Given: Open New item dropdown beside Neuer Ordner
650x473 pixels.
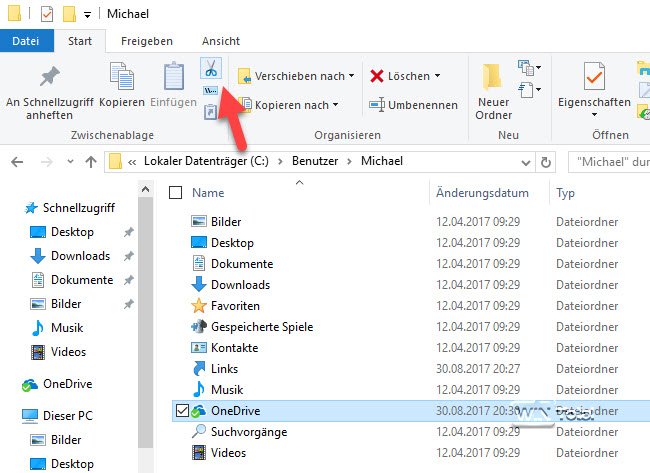Looking at the screenshot, I should tap(529, 67).
